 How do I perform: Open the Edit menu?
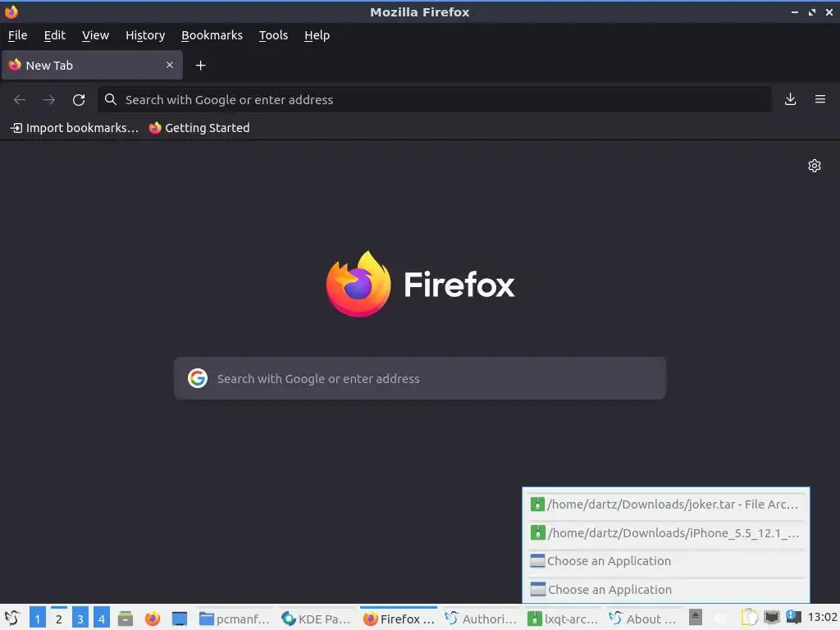pos(55,35)
